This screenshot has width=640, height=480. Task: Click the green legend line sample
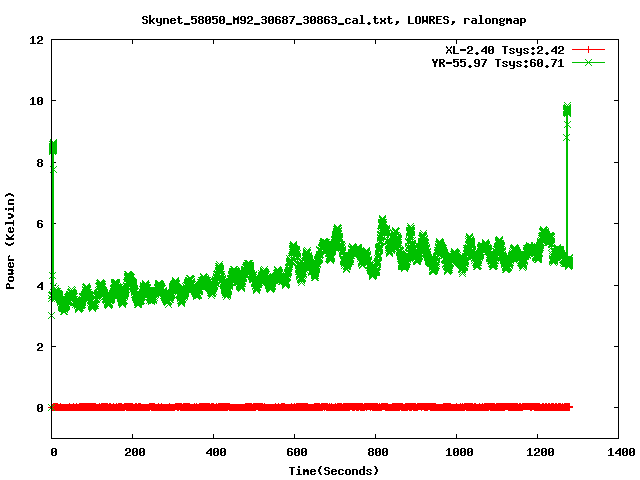click(x=588, y=62)
